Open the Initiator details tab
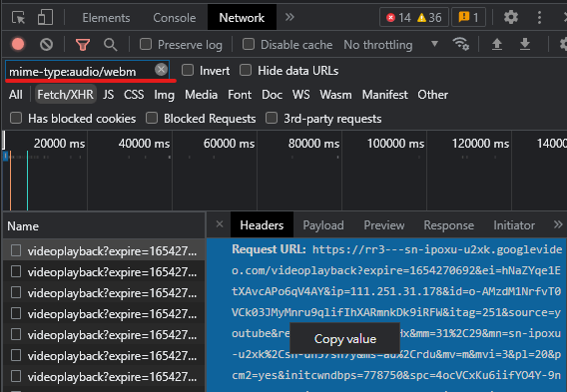 tap(514, 225)
